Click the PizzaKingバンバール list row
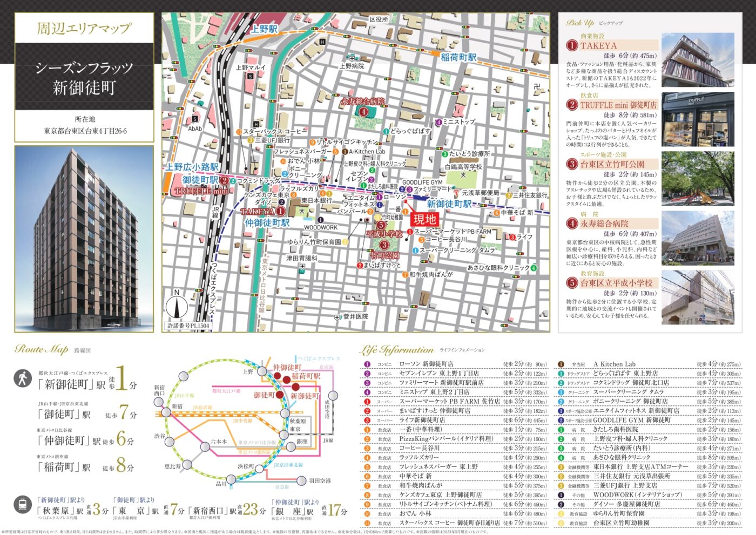Screen dimensions: 756x535 click(456, 439)
